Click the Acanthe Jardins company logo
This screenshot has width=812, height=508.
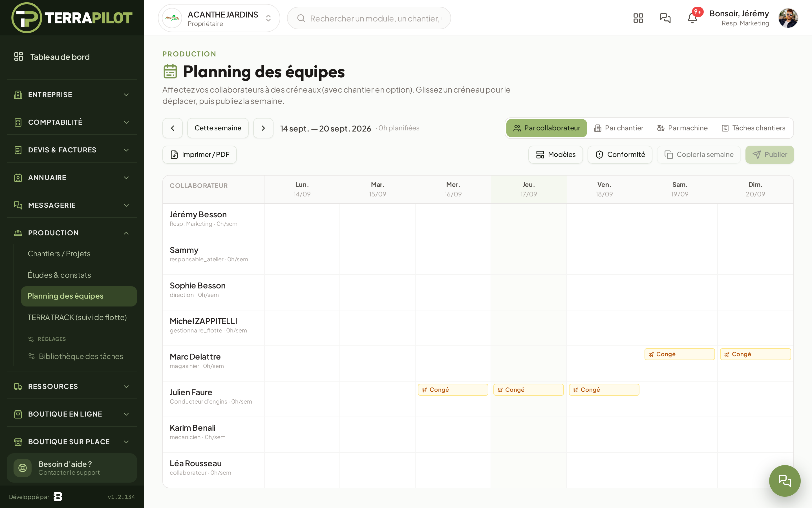[172, 18]
